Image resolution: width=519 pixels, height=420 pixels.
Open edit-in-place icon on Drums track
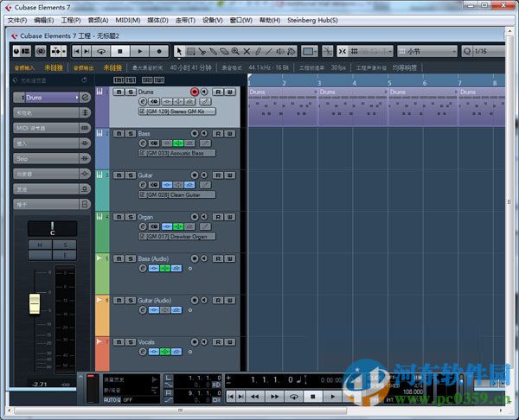(205, 102)
